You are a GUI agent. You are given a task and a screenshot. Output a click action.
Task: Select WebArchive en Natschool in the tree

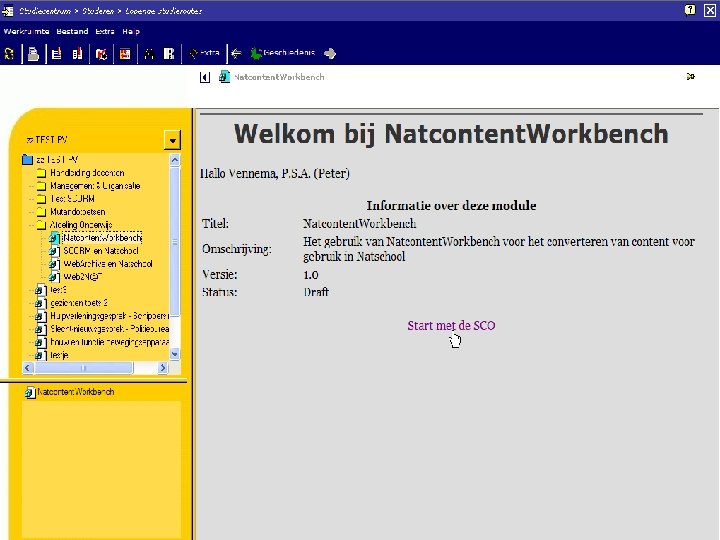click(101, 264)
